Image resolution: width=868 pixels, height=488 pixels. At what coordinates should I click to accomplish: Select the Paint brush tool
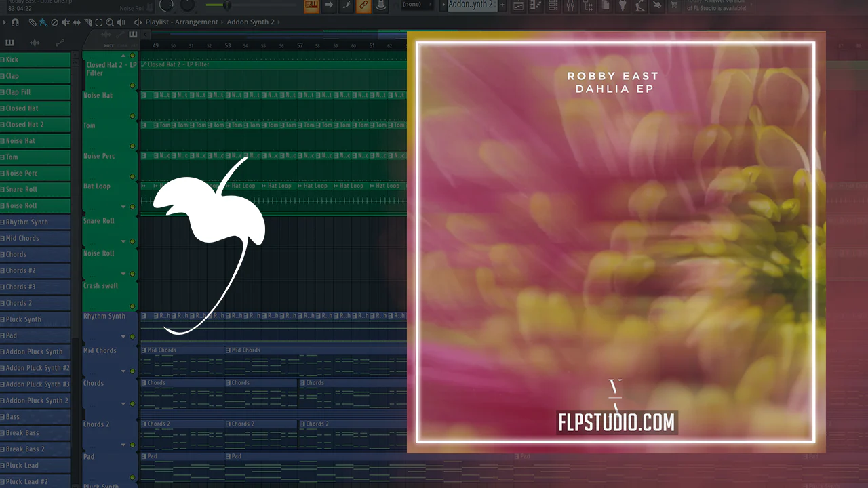pyautogui.click(x=43, y=22)
